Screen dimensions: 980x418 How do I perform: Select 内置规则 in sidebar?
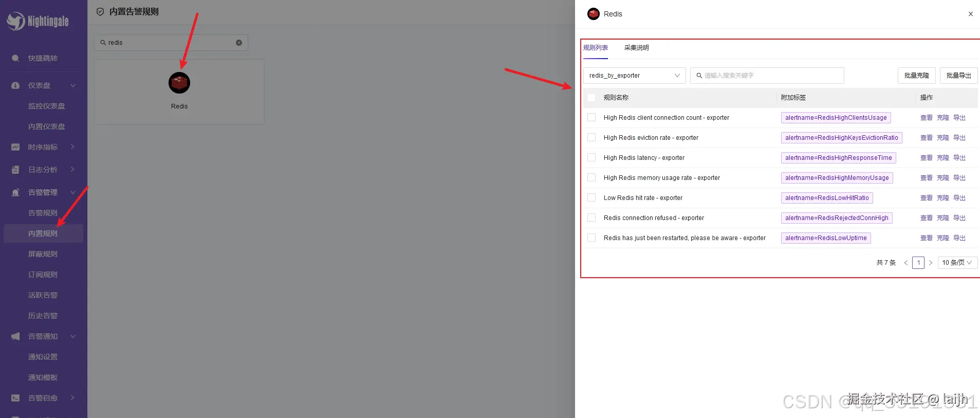click(x=43, y=233)
